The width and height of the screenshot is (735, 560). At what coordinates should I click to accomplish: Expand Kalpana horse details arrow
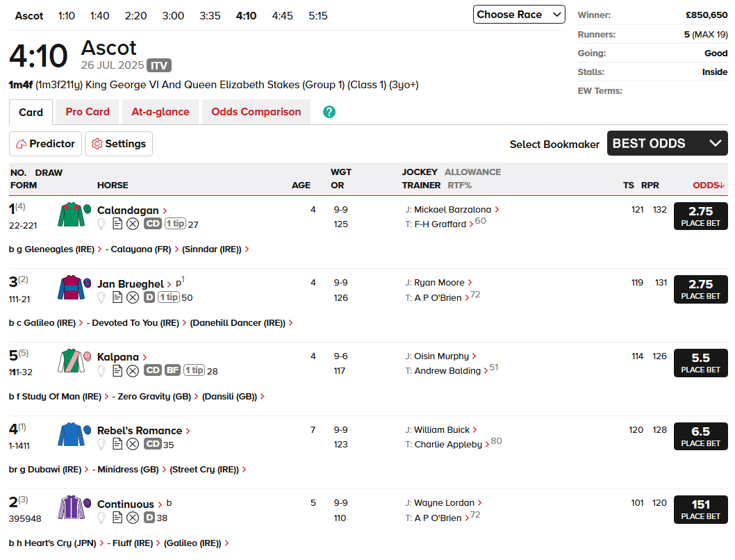tap(144, 358)
